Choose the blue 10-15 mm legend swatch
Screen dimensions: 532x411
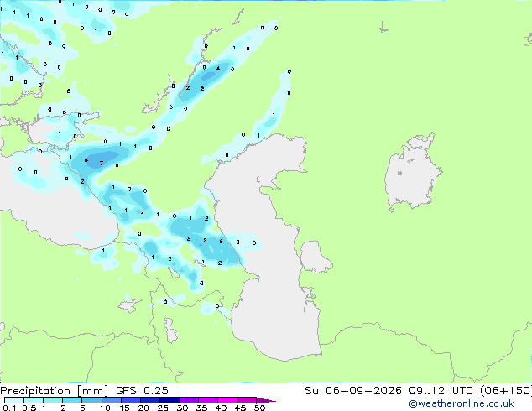point(112,400)
